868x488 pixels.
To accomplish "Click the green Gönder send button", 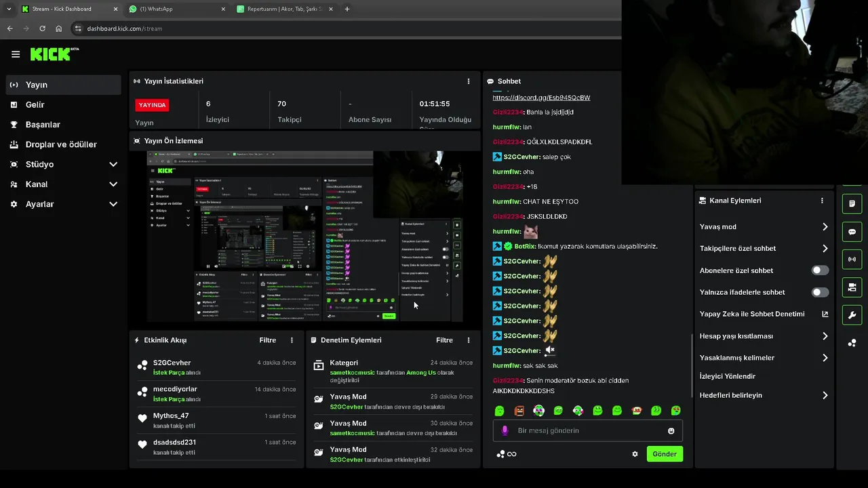I will pos(665,454).
